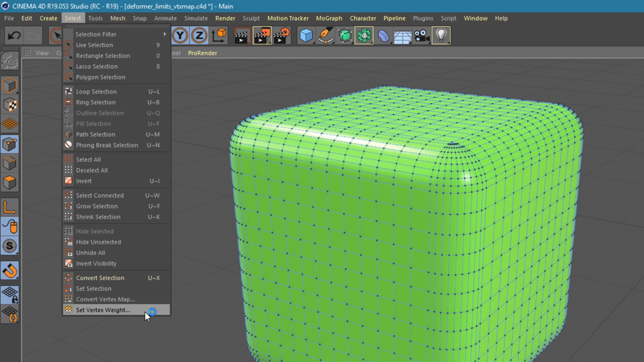The width and height of the screenshot is (644, 362).
Task: Open the Mesh menu
Action: coord(118,18)
